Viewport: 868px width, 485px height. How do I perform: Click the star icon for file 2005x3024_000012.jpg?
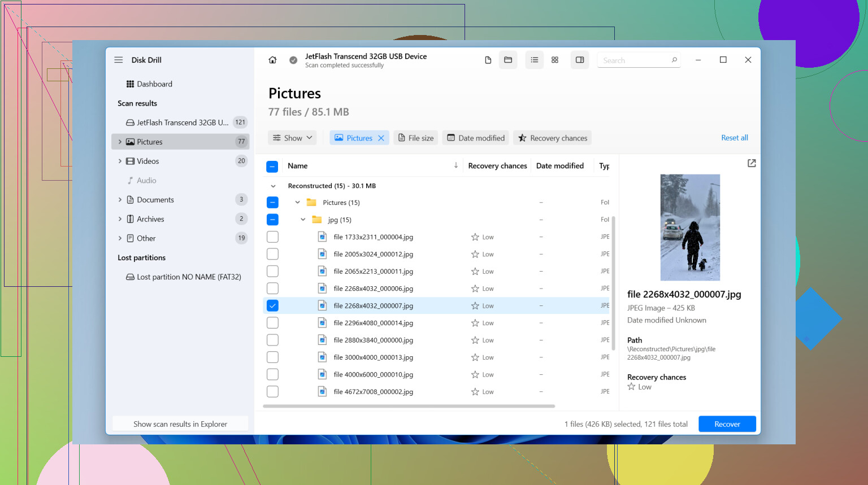tap(475, 254)
